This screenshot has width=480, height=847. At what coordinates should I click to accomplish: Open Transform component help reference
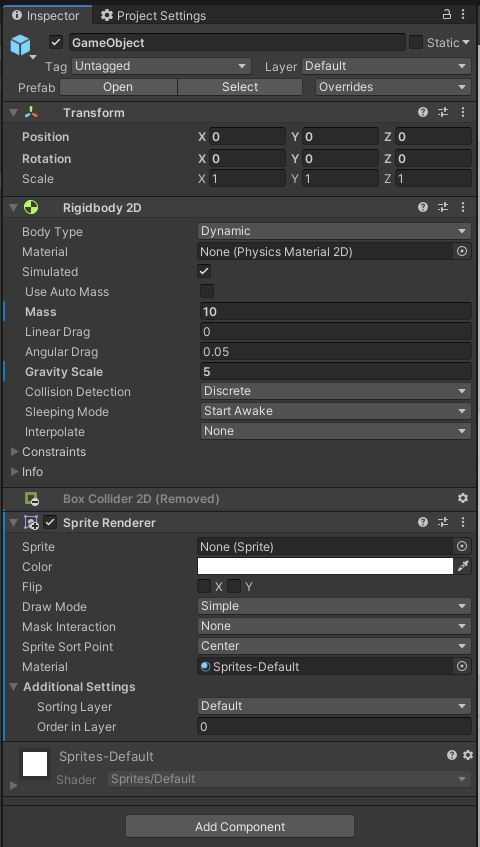[423, 112]
